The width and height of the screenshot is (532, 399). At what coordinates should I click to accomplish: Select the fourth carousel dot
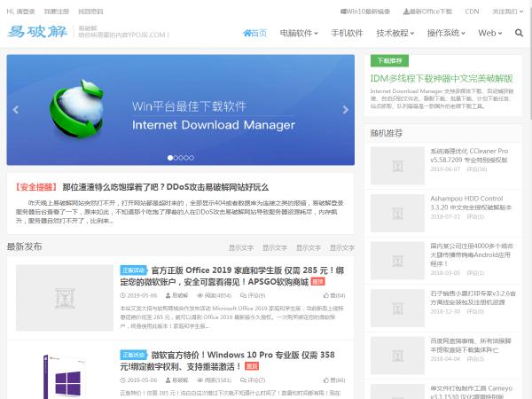pos(186,158)
